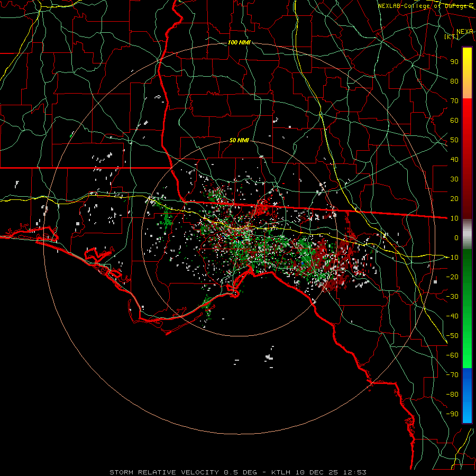Click the 0 value on the velocity scale
Image resolution: width=476 pixels, height=476 pixels.
pos(456,237)
